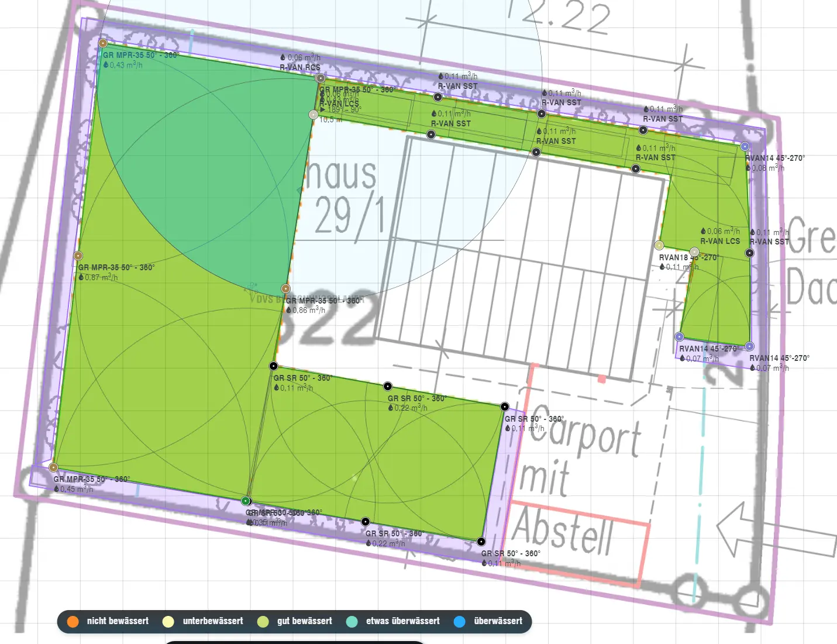
Task: Select the GR MPR-35 sprinkler with 0,45 m³/h
Action: click(x=53, y=467)
